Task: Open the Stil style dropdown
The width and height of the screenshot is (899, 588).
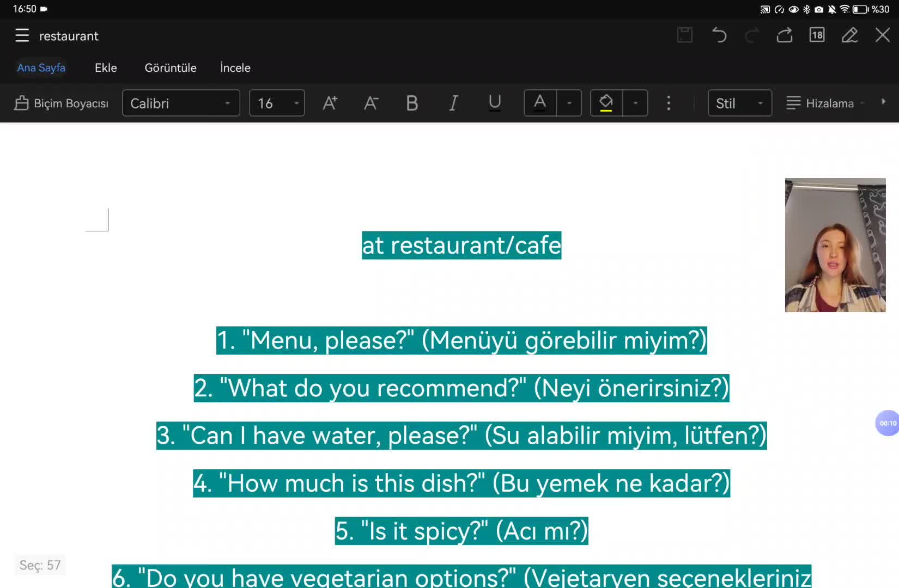Action: (740, 103)
